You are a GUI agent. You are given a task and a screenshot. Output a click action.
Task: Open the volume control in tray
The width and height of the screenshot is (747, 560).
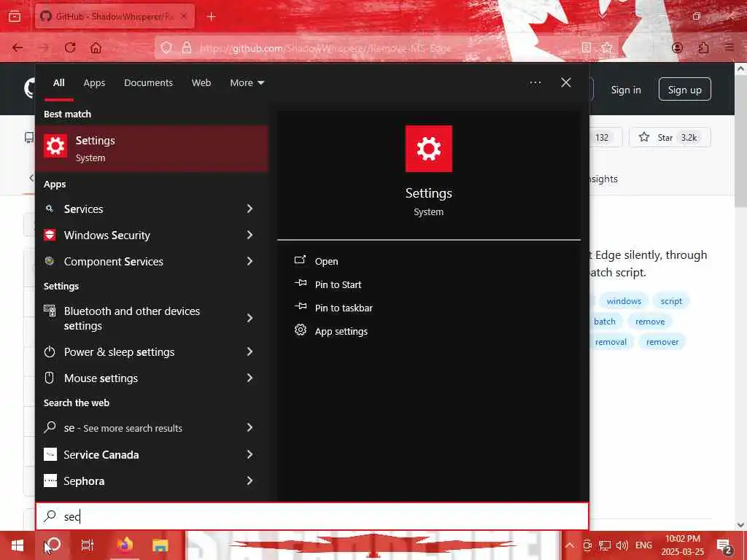[622, 545]
